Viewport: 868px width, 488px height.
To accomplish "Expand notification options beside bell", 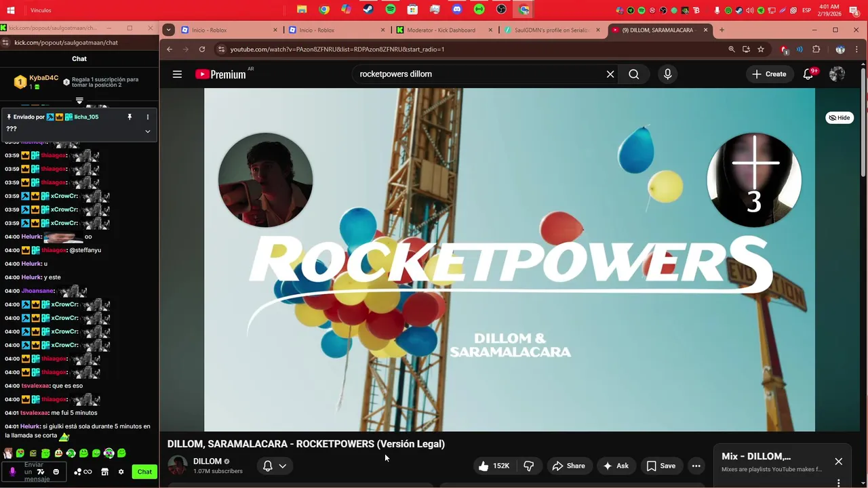I will (283, 466).
